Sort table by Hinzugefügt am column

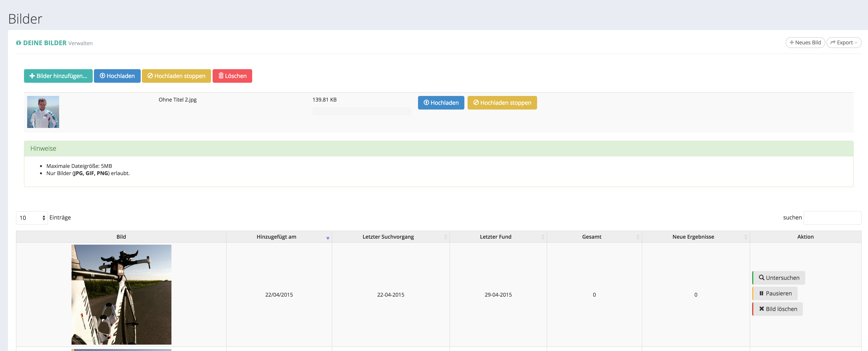click(x=279, y=237)
